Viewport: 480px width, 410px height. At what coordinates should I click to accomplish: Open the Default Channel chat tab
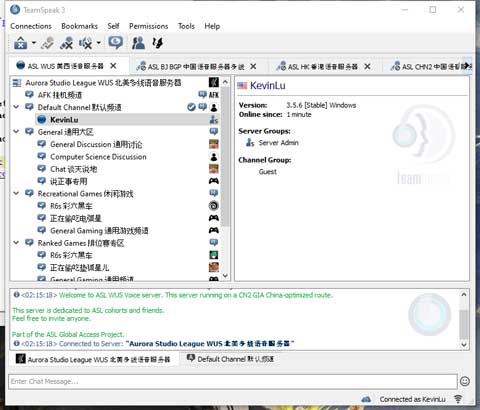(x=230, y=359)
